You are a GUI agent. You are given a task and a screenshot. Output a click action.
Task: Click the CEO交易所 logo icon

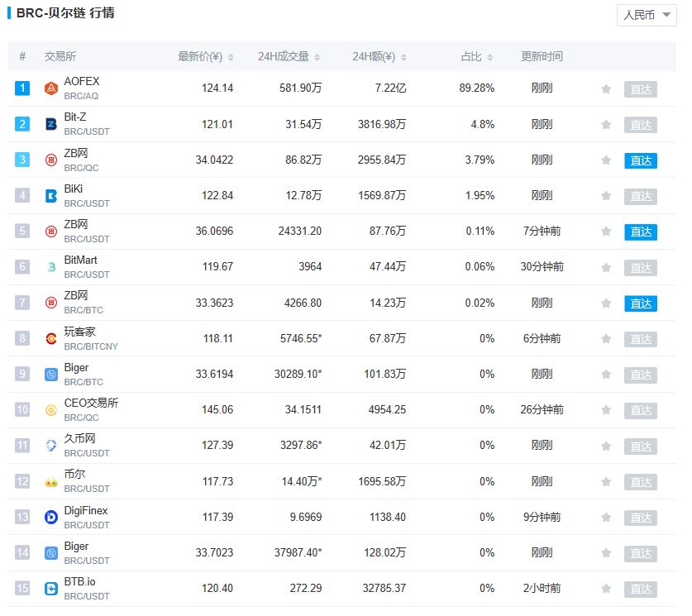(51, 410)
